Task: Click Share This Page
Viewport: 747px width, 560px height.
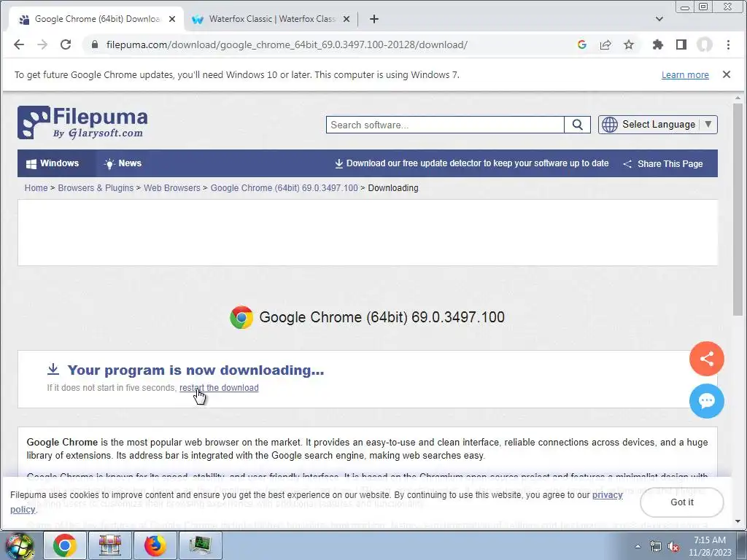Action: point(663,164)
